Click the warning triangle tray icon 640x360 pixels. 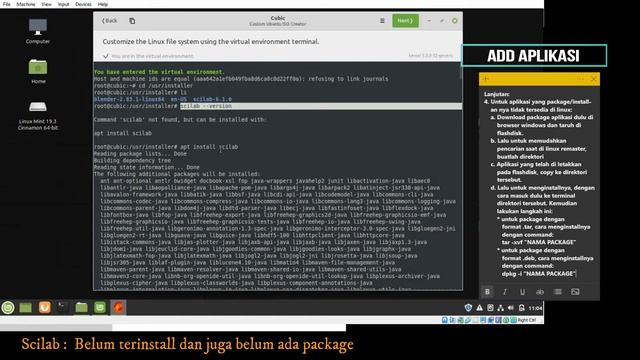pos(480,308)
